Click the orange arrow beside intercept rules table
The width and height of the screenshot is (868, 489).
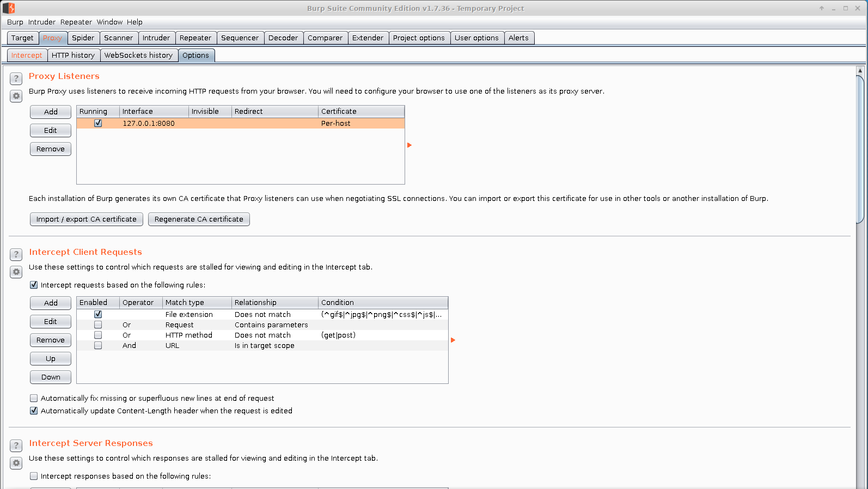pyautogui.click(x=453, y=340)
